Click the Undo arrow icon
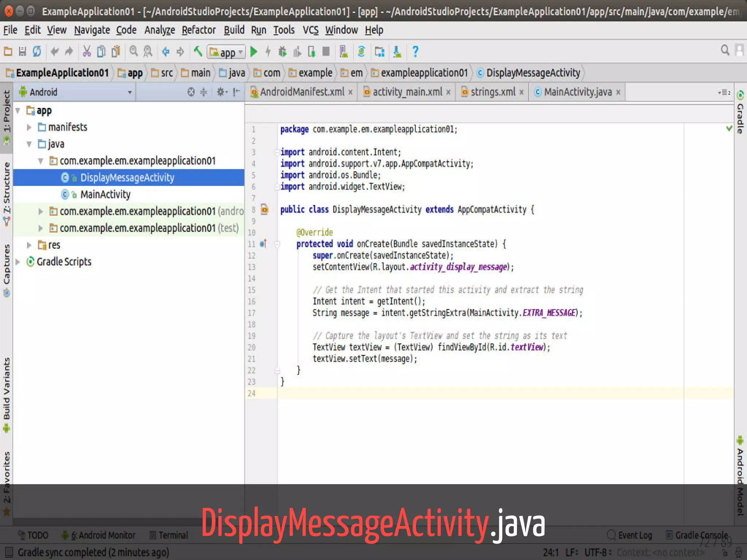The width and height of the screenshot is (747, 560). click(55, 51)
